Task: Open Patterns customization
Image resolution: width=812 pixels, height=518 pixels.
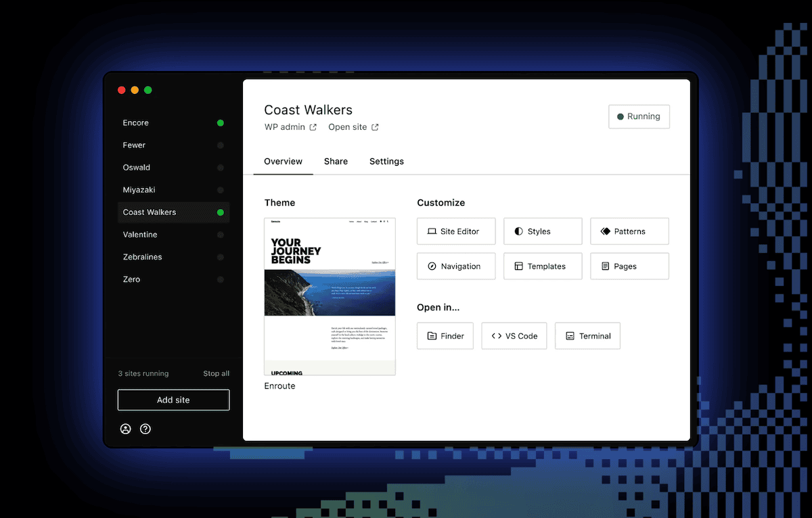Action: click(629, 231)
